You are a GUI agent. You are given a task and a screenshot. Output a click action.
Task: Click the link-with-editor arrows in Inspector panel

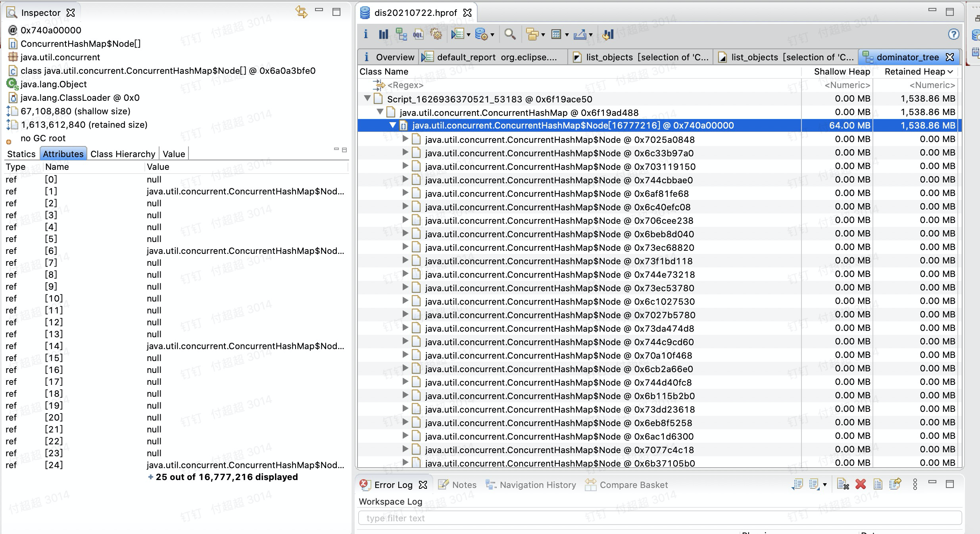click(302, 12)
